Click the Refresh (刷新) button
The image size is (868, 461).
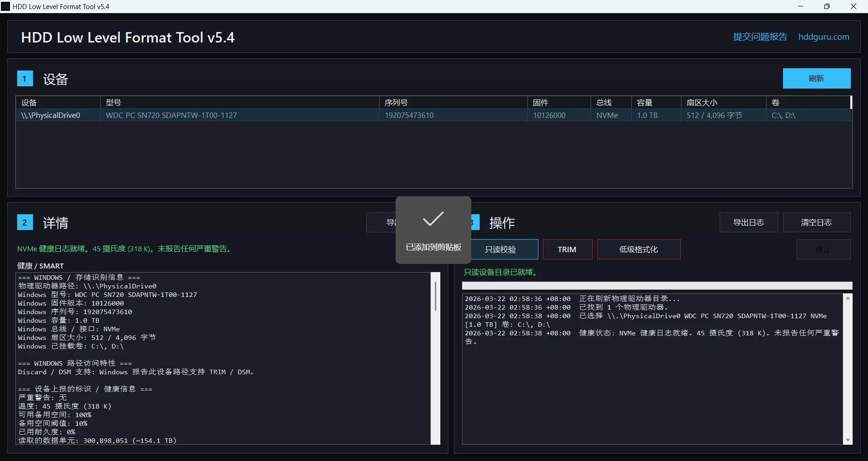pyautogui.click(x=816, y=78)
